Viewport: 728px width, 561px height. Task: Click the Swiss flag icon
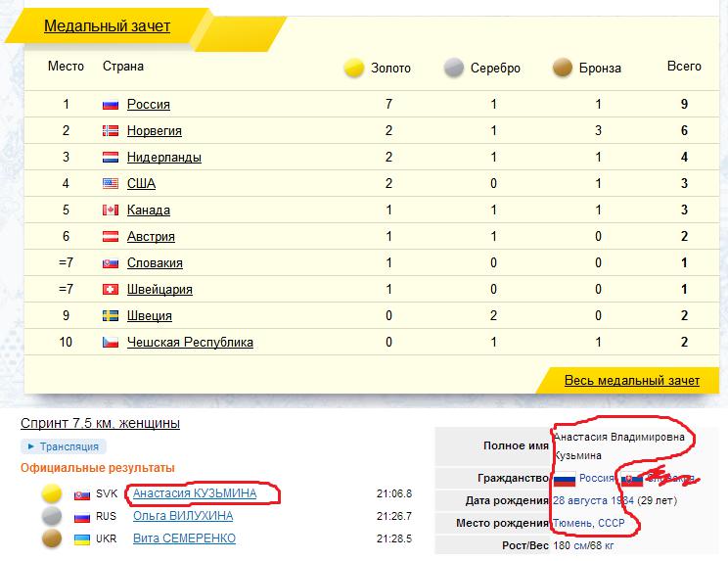[x=111, y=290]
